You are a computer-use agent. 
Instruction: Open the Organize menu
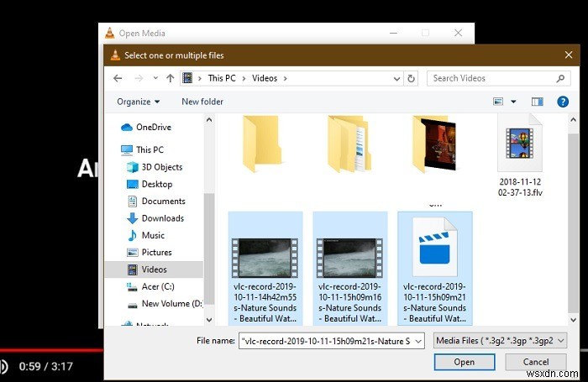point(138,102)
